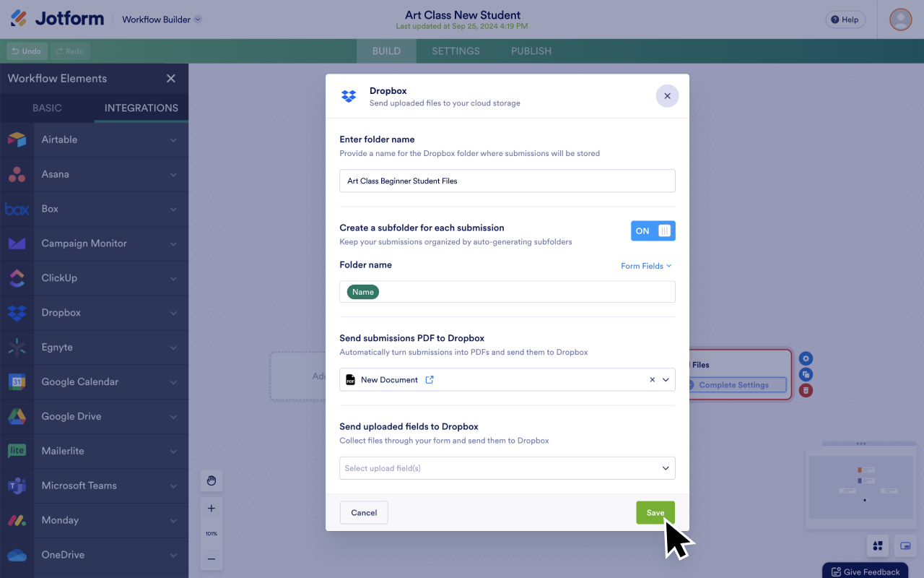
Task: Click the Asana integration icon
Action: click(17, 174)
